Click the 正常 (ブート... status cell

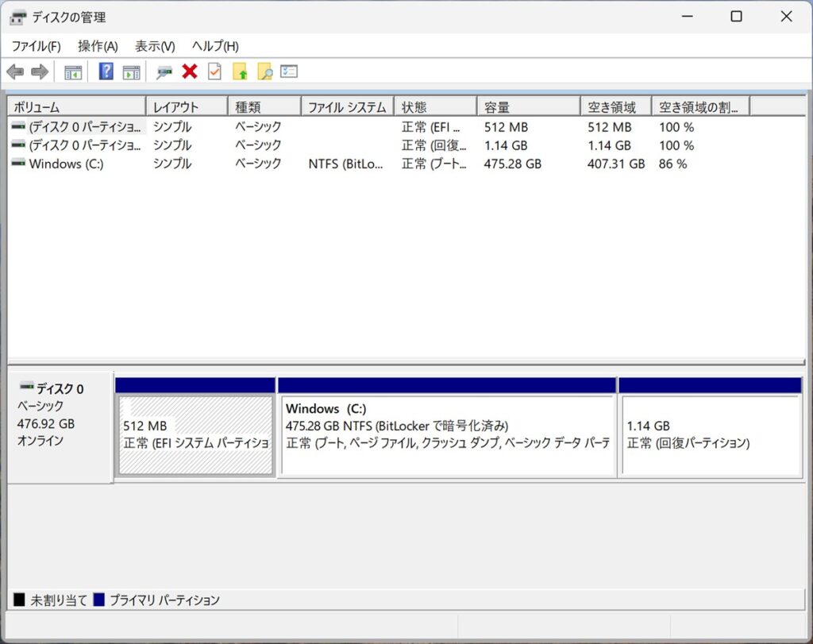pos(434,164)
